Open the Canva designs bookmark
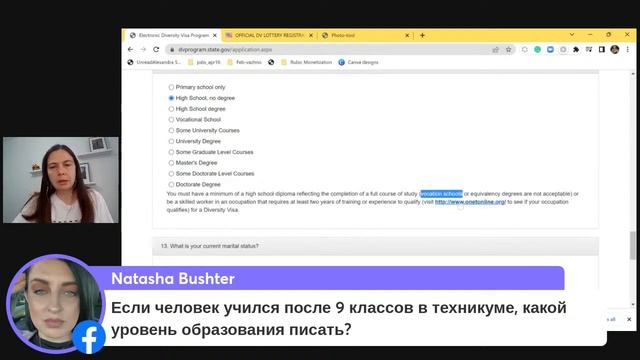The width and height of the screenshot is (640, 360). (358, 62)
